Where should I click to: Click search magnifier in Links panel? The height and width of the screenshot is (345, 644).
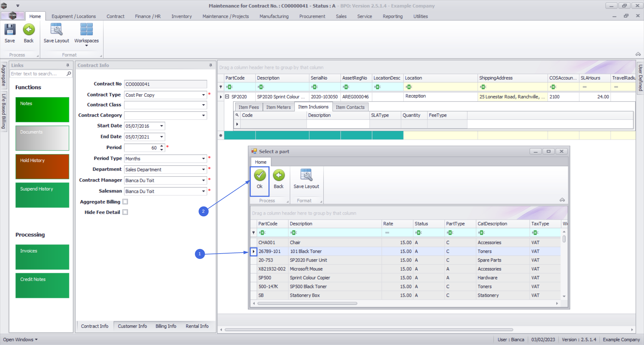(x=69, y=74)
